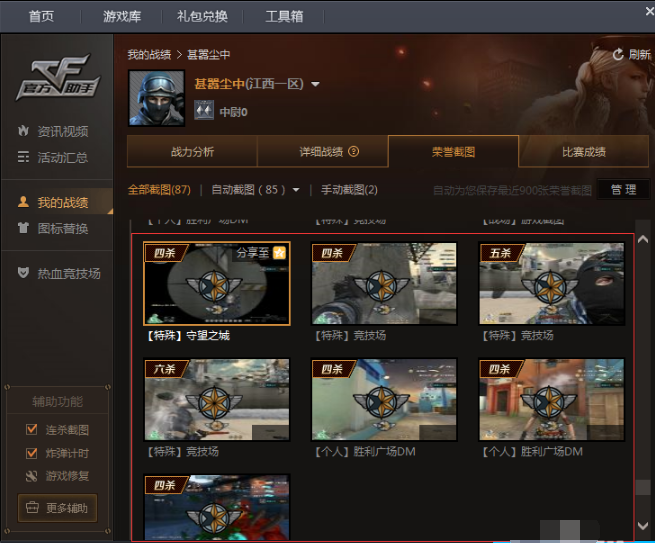Viewport: 655px width, 543px height.
Task: Open 资讯视频 from the sidebar
Action: pos(62,132)
